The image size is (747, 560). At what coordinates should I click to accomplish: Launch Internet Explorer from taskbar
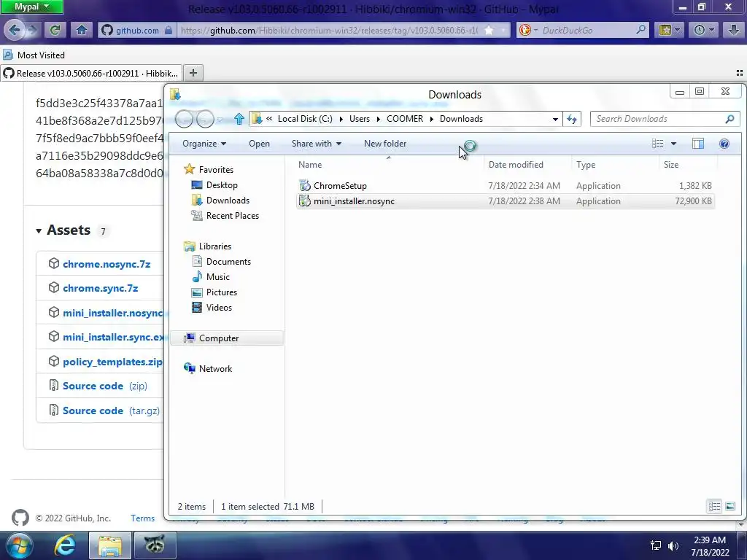(64, 545)
